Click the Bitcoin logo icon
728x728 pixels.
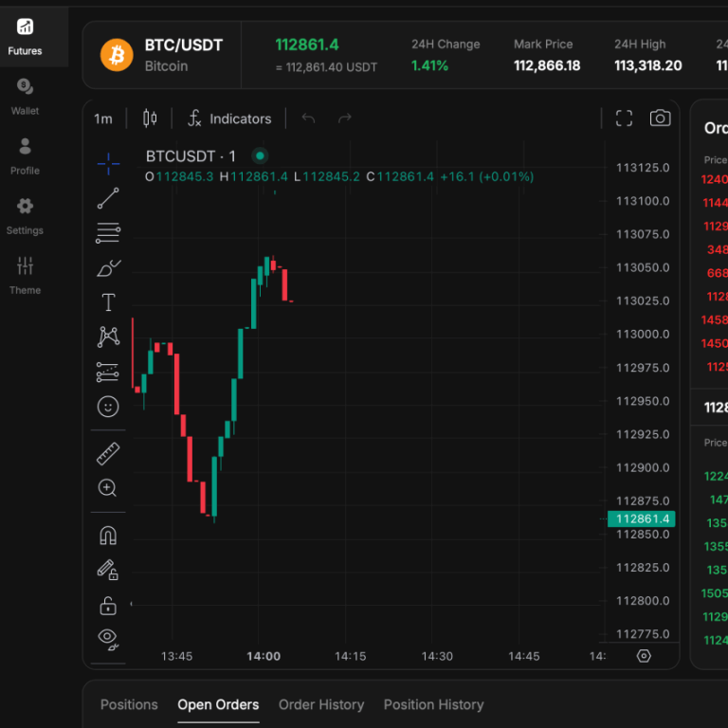(117, 55)
